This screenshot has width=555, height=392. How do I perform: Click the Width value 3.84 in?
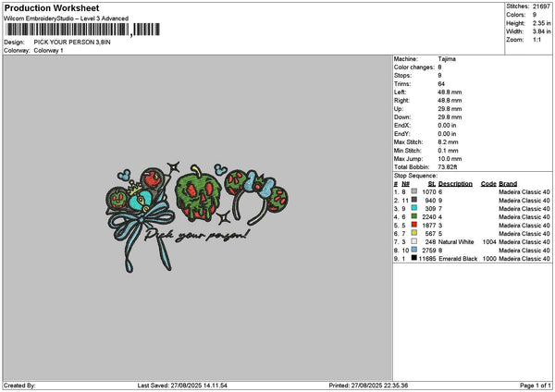[541, 31]
